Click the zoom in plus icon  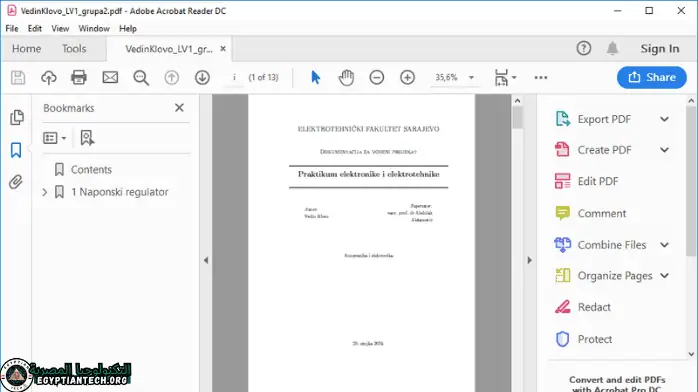407,77
